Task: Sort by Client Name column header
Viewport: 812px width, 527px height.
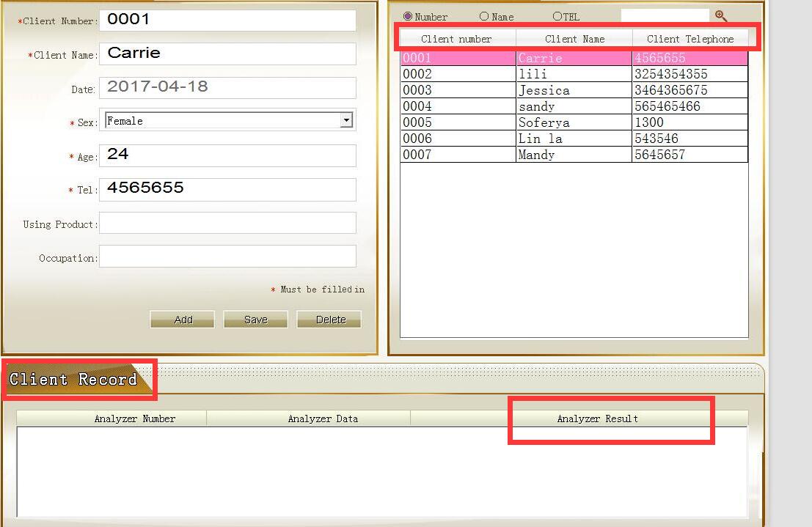Action: (574, 39)
